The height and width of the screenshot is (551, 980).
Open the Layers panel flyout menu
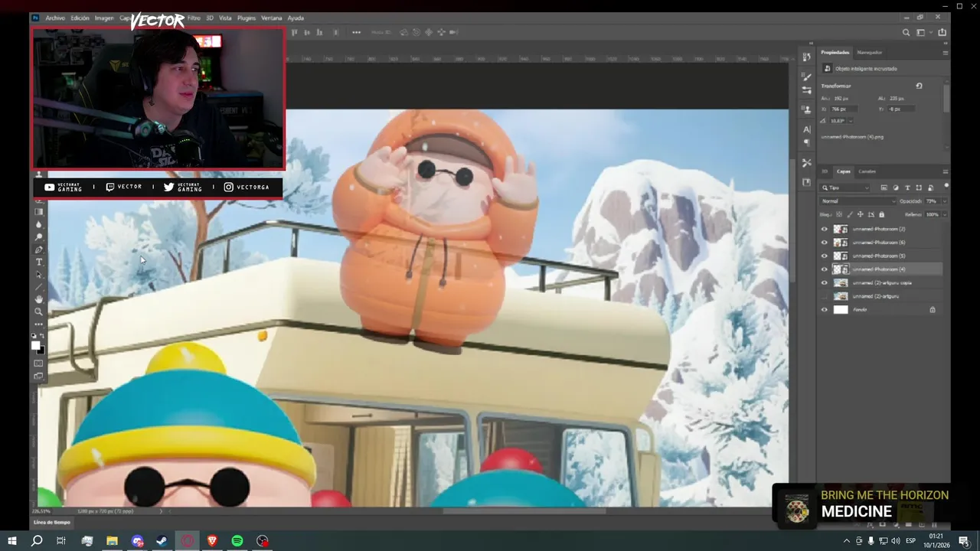(946, 171)
